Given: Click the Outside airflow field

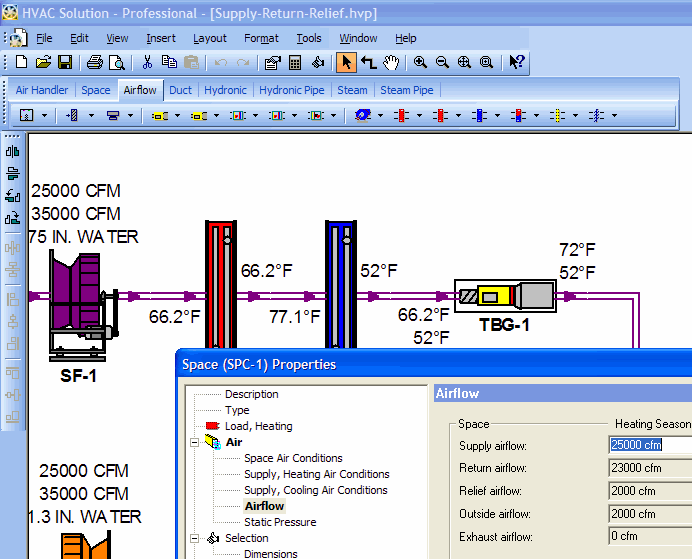Looking at the screenshot, I should (x=650, y=514).
